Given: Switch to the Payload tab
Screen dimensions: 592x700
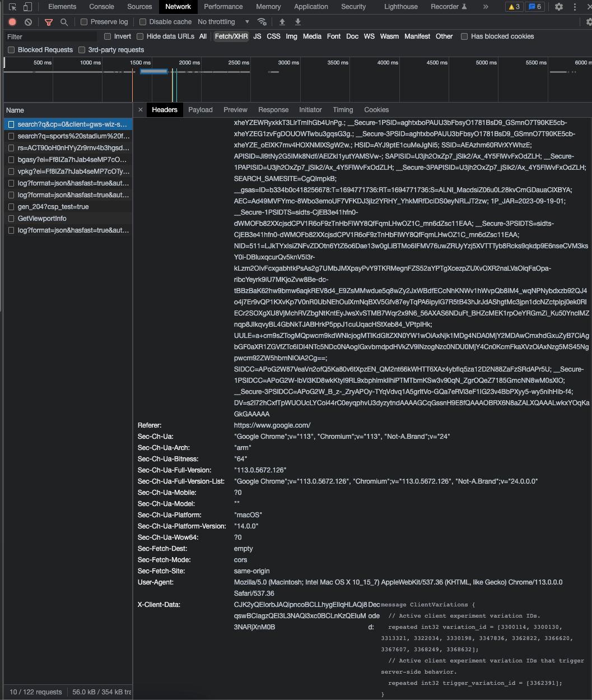Looking at the screenshot, I should click(x=200, y=110).
